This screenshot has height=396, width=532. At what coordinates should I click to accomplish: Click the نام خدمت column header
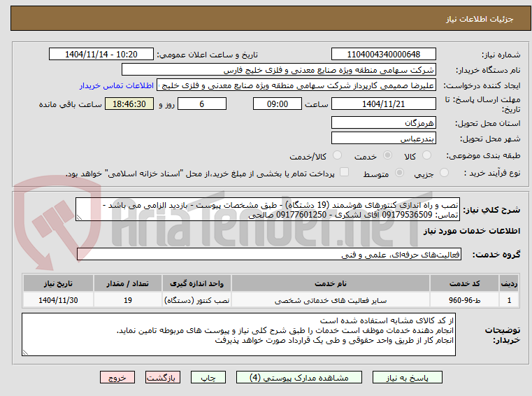click(331, 283)
